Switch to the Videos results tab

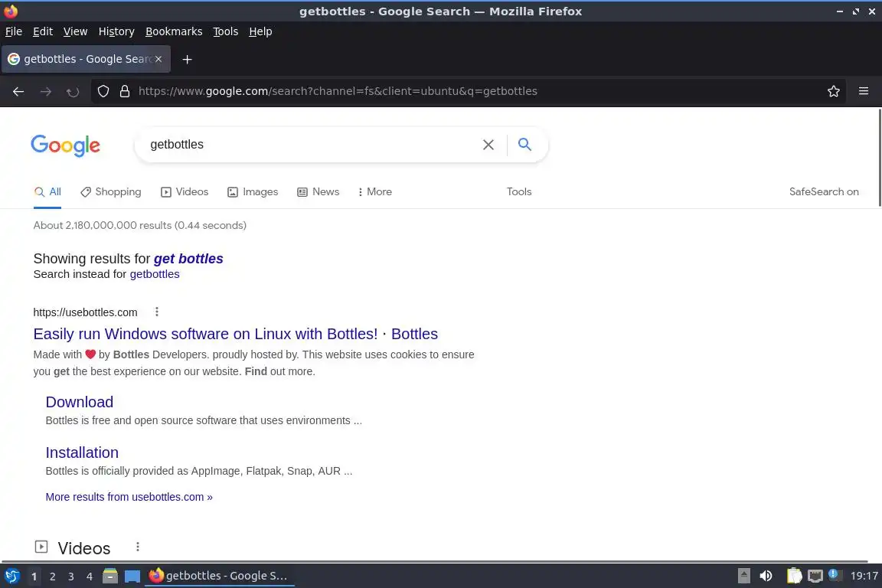point(185,192)
